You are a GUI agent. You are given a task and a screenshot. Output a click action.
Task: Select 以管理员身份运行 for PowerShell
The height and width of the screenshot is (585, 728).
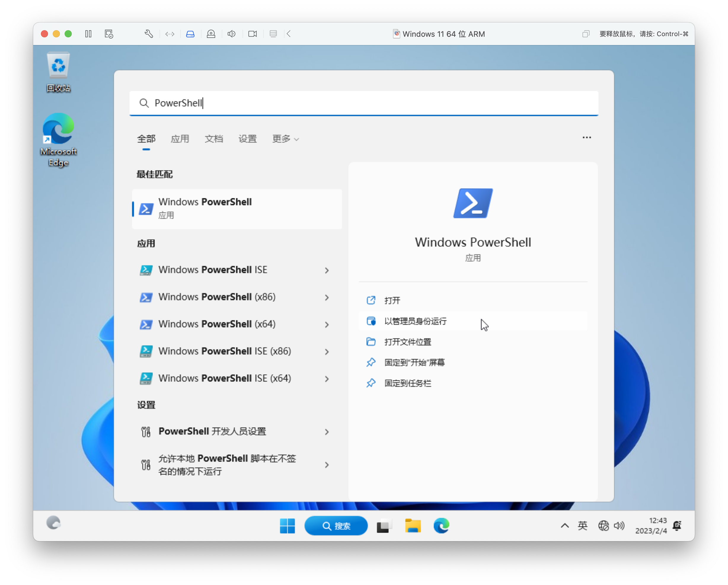tap(415, 321)
